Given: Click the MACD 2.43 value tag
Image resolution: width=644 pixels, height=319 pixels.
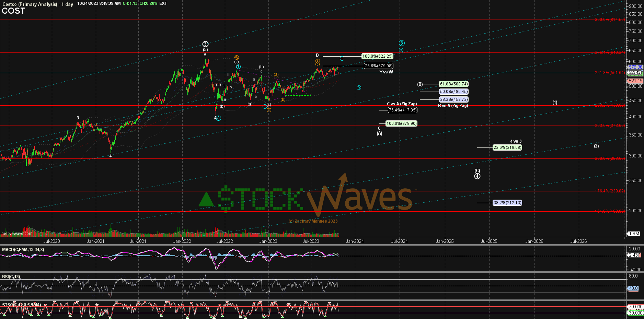Looking at the screenshot, I should coord(633,255).
